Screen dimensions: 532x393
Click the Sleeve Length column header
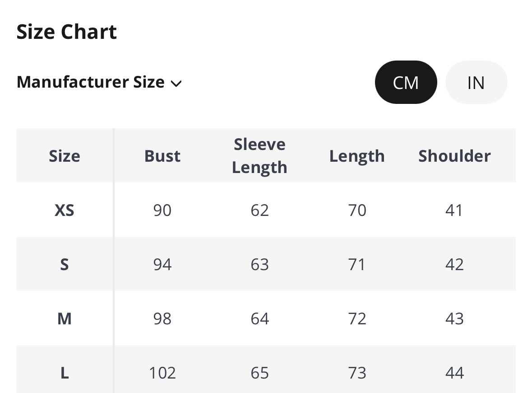click(259, 156)
